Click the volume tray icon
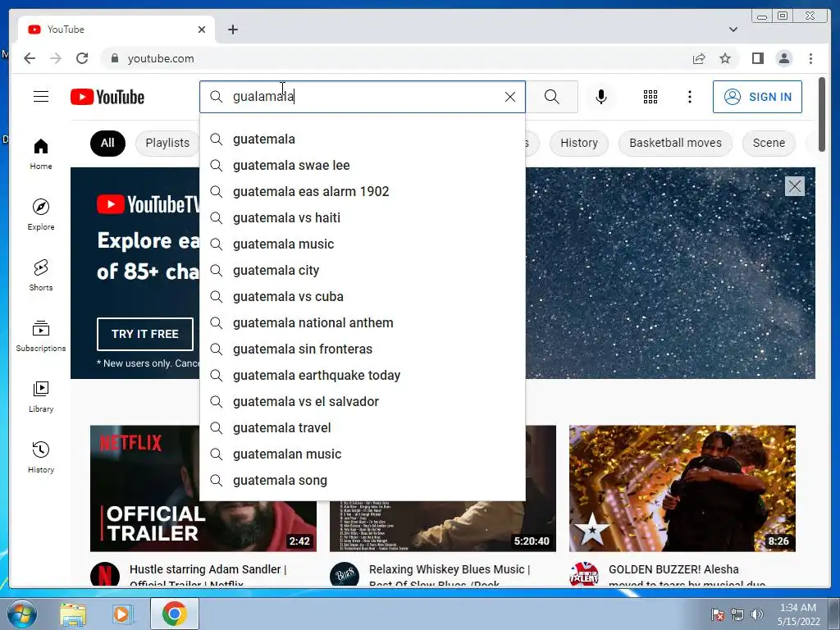The width and height of the screenshot is (840, 630). click(x=756, y=614)
